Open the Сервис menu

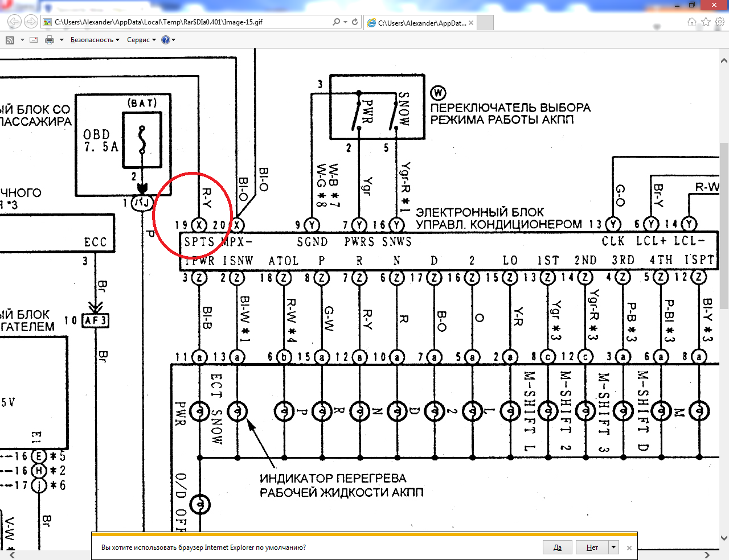pos(141,40)
